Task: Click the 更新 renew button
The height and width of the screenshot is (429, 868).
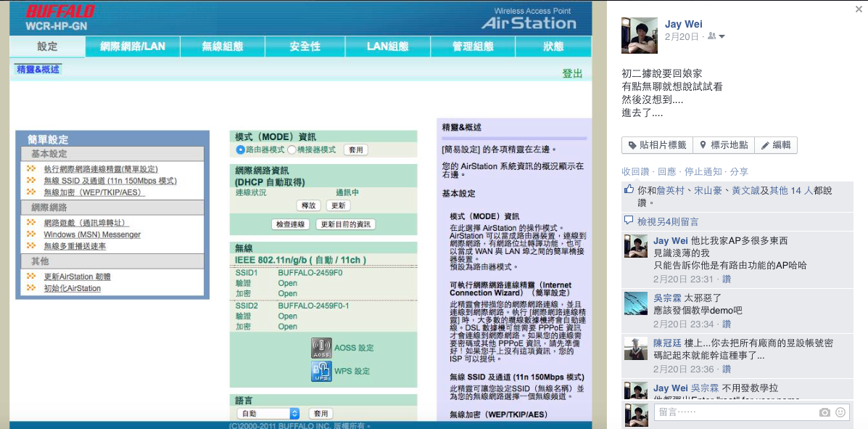Action: click(x=338, y=205)
